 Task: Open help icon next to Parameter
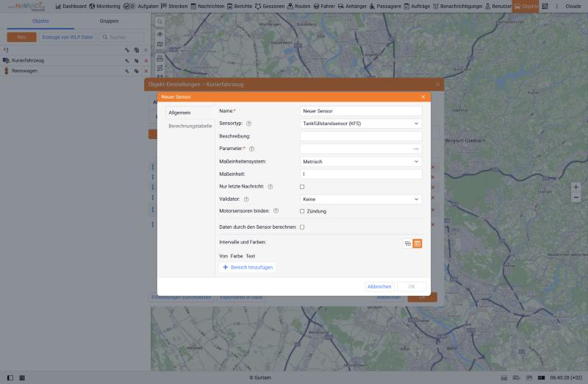tap(251, 149)
